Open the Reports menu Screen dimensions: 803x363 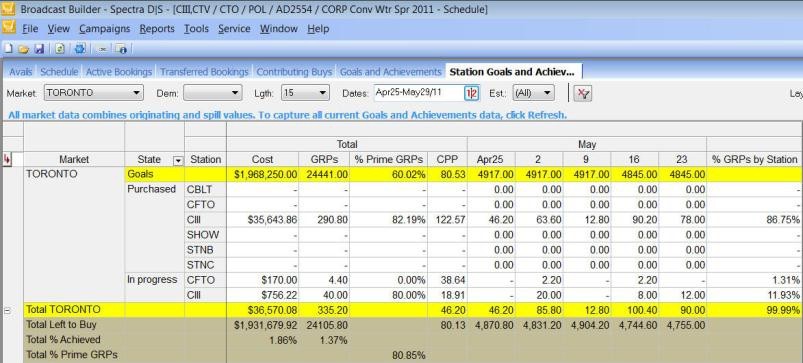click(157, 29)
